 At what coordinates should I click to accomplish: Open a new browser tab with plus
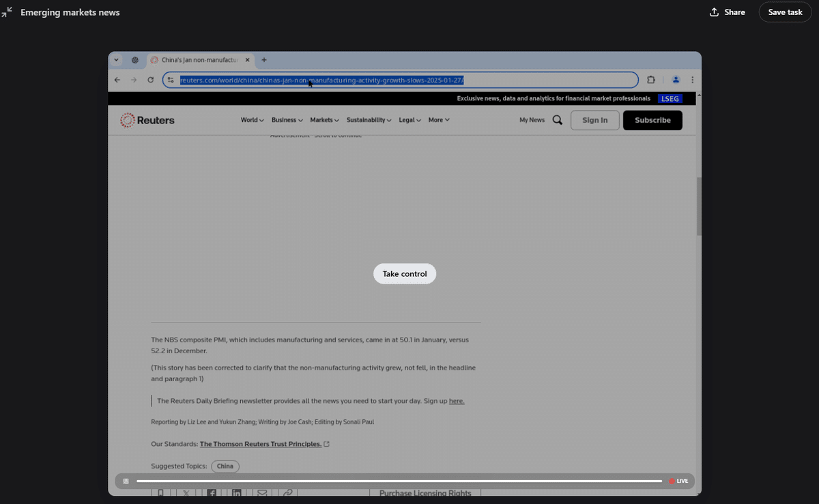pyautogui.click(x=264, y=60)
